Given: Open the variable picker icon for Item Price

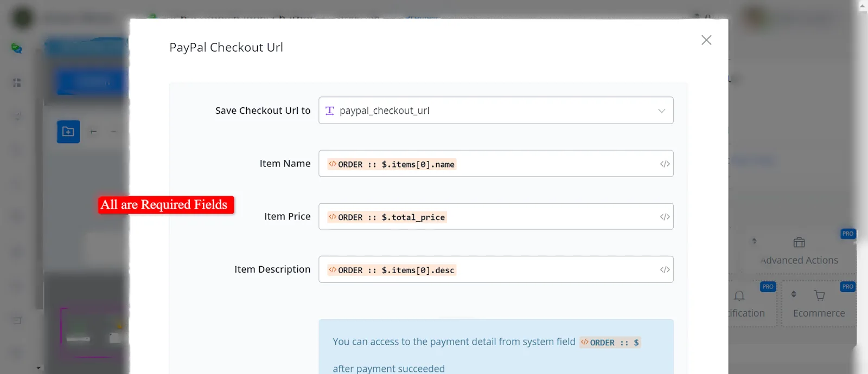Looking at the screenshot, I should pyautogui.click(x=665, y=217).
